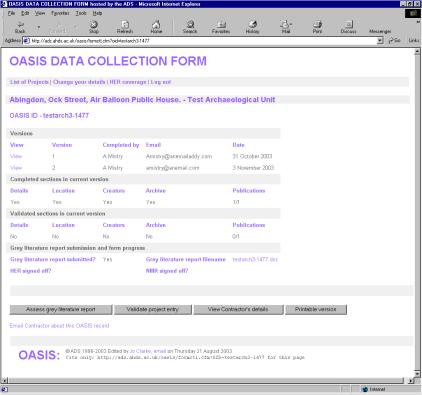
Task: Click Email Contractor about this OASIS record
Action: click(x=59, y=326)
